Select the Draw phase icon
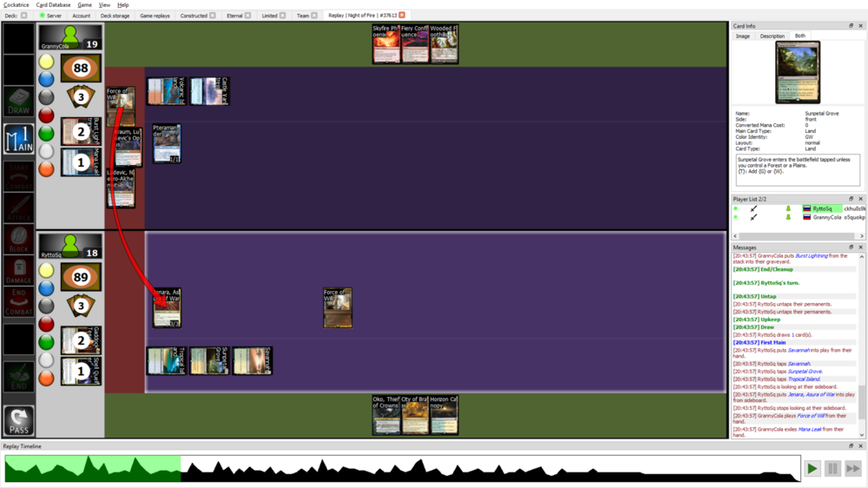868x488 pixels. click(x=18, y=101)
